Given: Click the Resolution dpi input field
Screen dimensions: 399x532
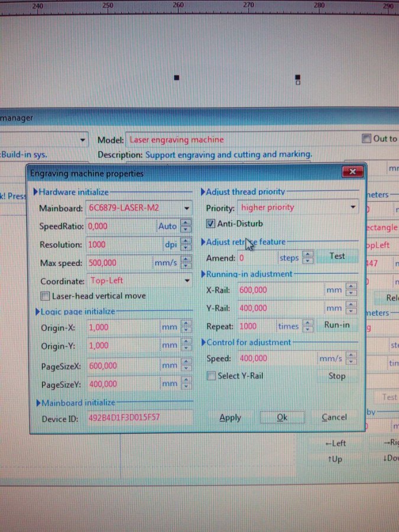Looking at the screenshot, I should (x=123, y=245).
